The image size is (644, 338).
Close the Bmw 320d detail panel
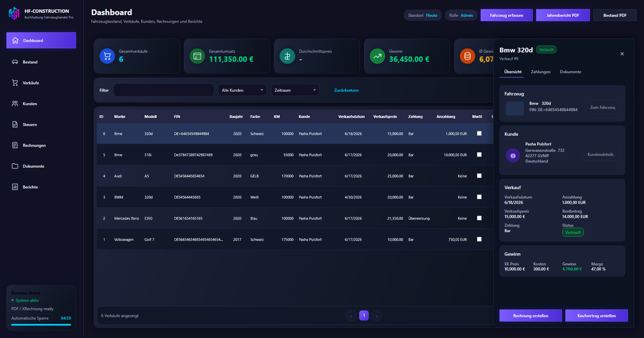click(622, 54)
